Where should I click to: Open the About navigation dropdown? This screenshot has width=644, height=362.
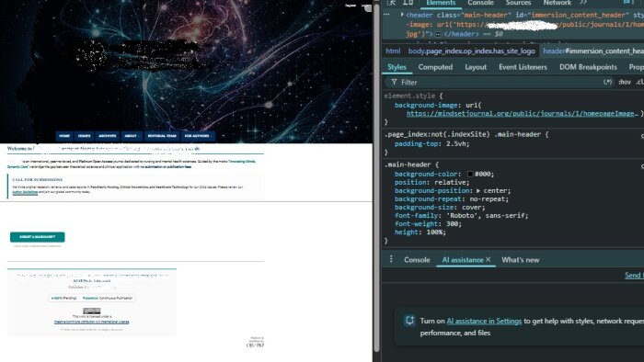[132, 136]
